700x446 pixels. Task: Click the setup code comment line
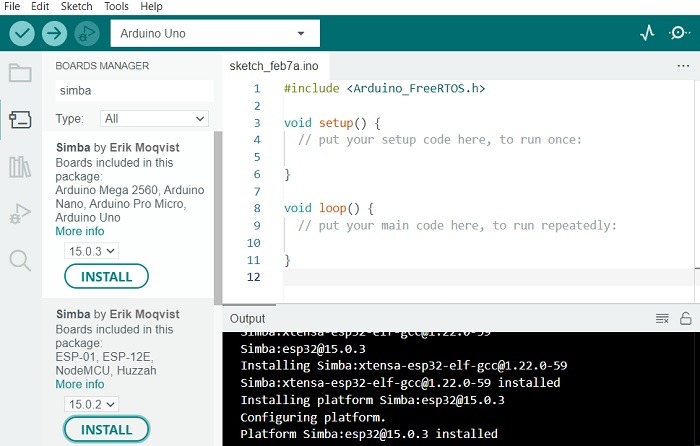(440, 140)
